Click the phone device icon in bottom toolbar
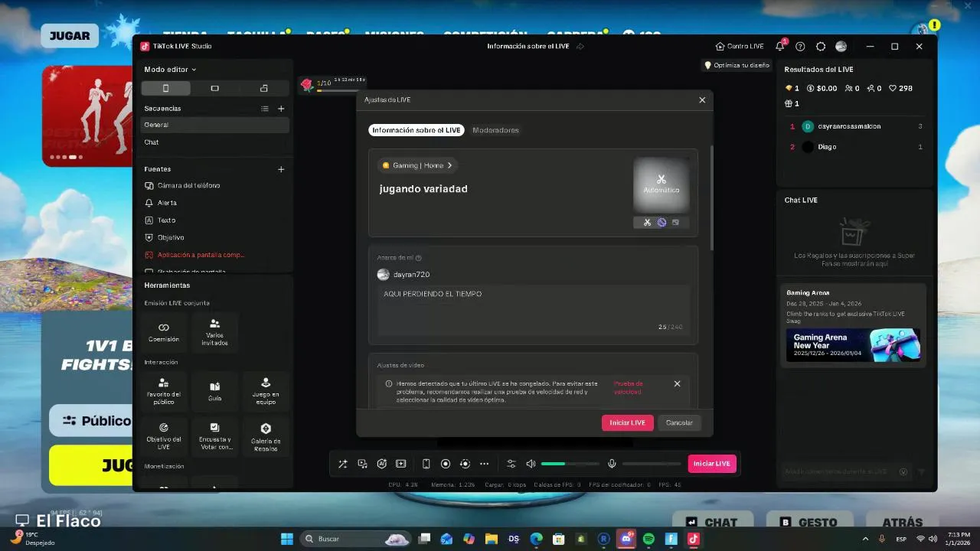 click(426, 464)
